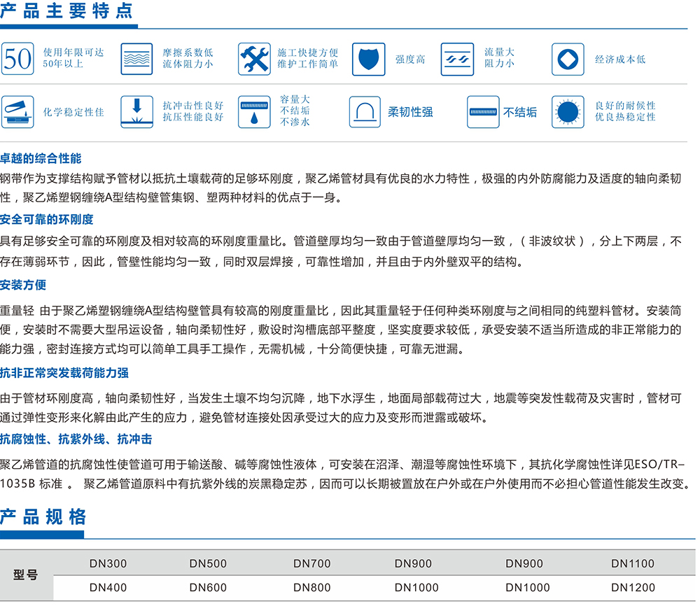The image size is (700, 606).
Task: Select the diamond-shaped low economic cost icon
Action: point(568,59)
